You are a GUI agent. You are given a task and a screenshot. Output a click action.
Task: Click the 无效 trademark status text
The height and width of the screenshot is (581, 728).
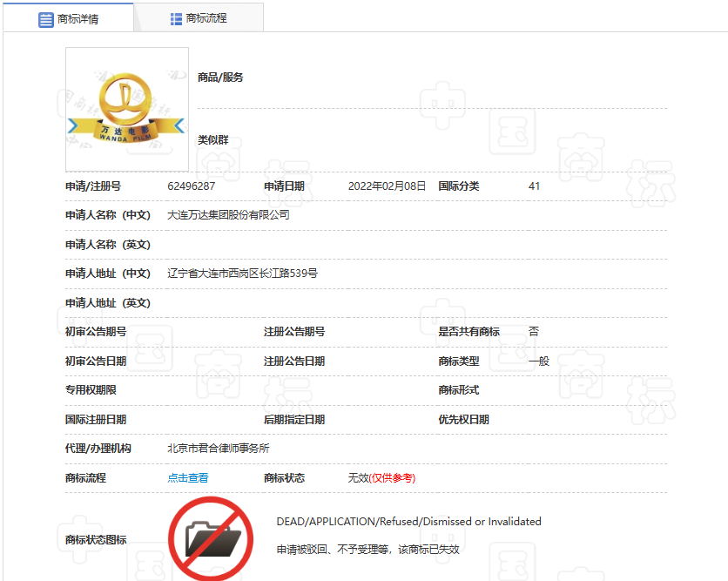coord(357,478)
